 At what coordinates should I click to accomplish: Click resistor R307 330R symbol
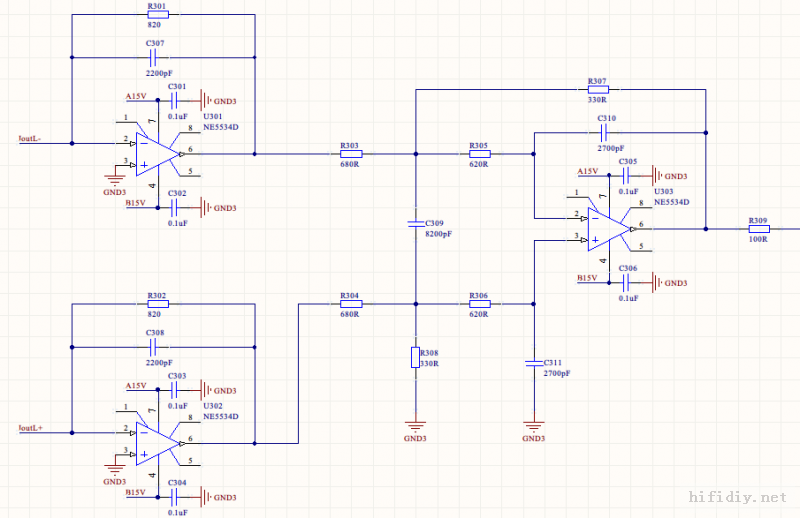(598, 89)
